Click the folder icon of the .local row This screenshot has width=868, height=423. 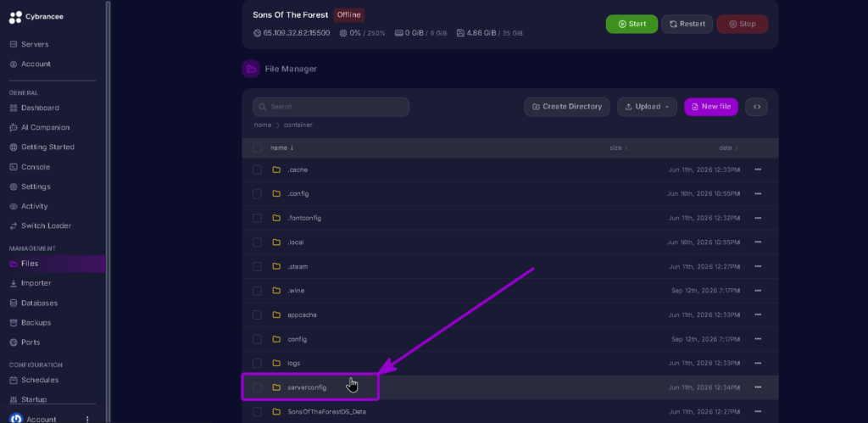tap(277, 242)
